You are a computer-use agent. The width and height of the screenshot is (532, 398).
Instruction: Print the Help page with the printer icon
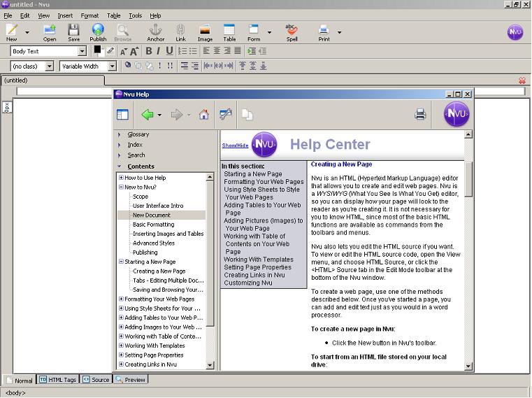click(x=420, y=115)
